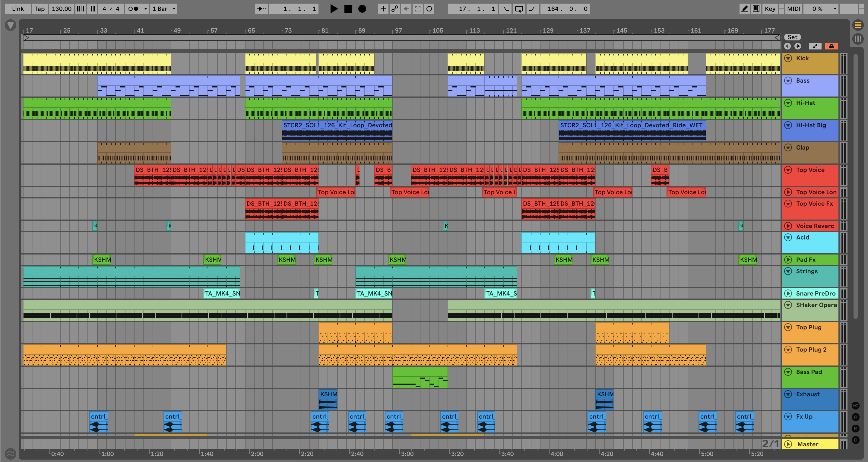Jump to next locator arrow
868x462 pixels.
point(797,46)
